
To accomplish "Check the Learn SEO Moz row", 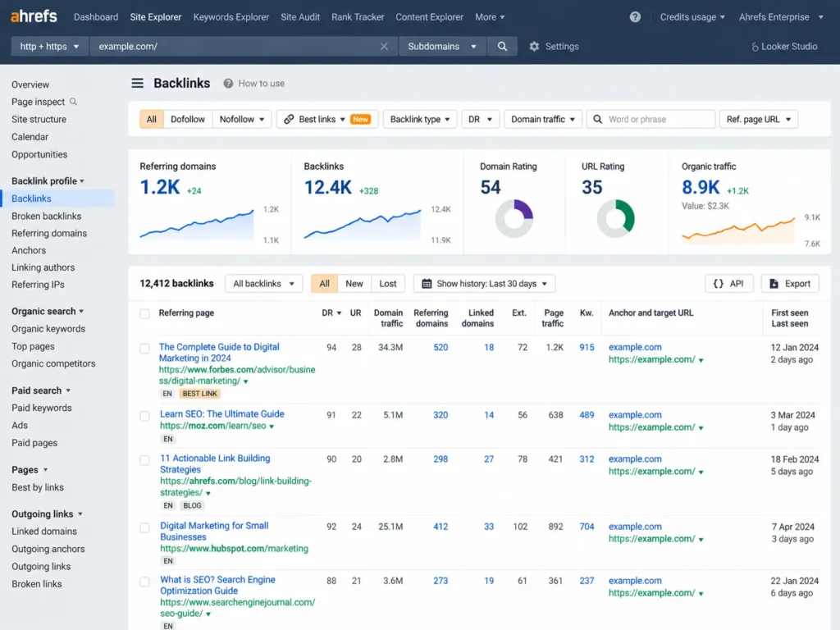I will (x=144, y=416).
